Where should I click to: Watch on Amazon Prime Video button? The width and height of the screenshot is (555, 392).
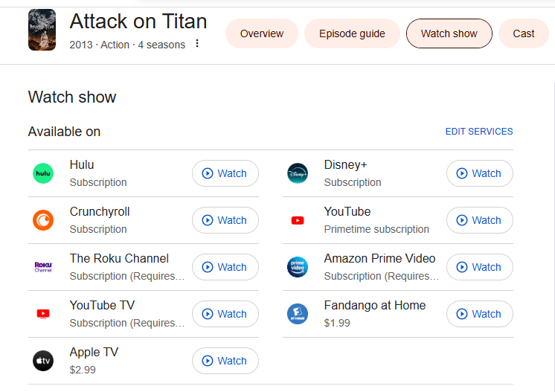tap(480, 267)
